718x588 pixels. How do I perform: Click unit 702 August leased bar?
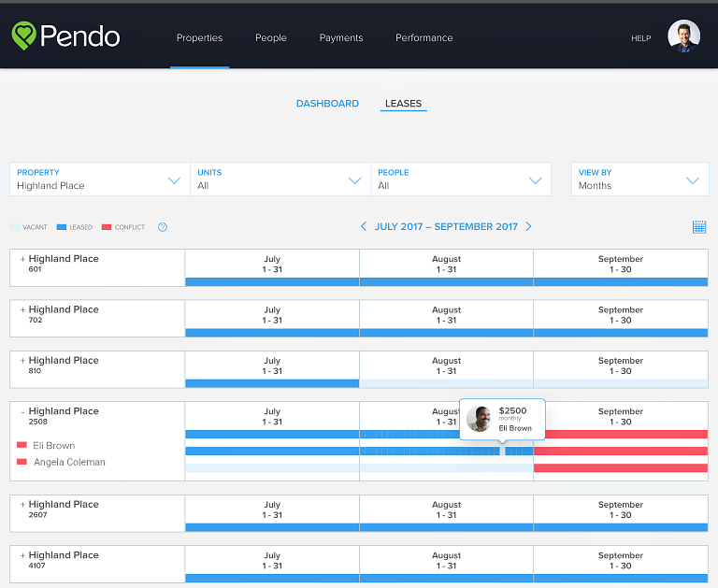[x=447, y=333]
